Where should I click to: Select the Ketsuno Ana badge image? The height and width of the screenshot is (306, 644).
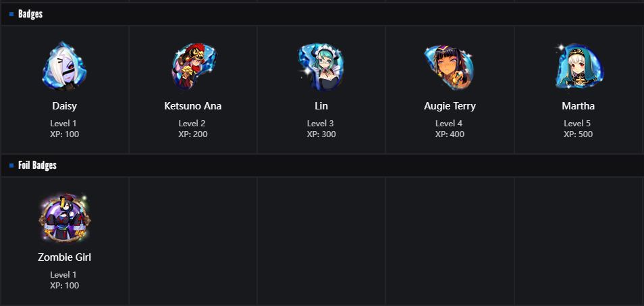pyautogui.click(x=192, y=66)
